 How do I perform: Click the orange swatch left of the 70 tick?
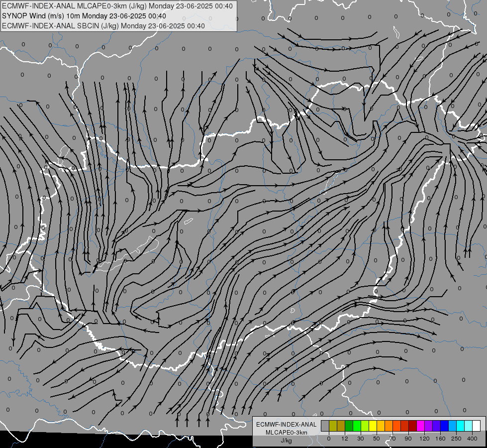(389, 426)
